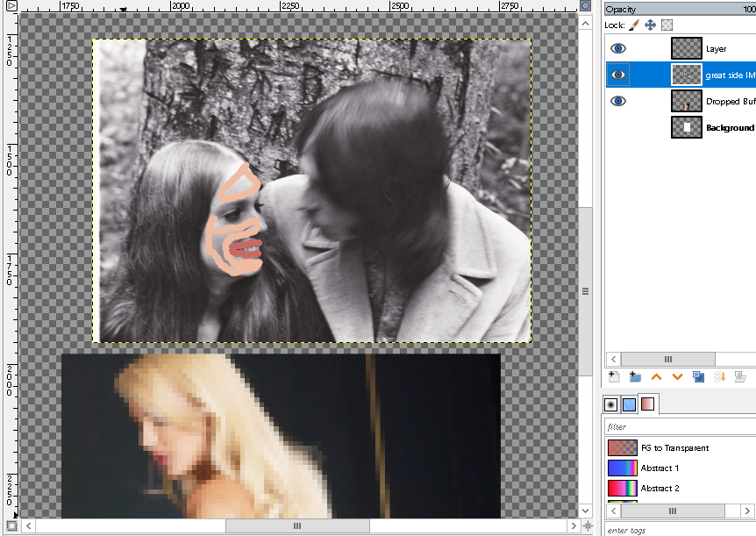
Task: Hide the top 'Layer' layer via eye icon
Action: pyautogui.click(x=618, y=49)
